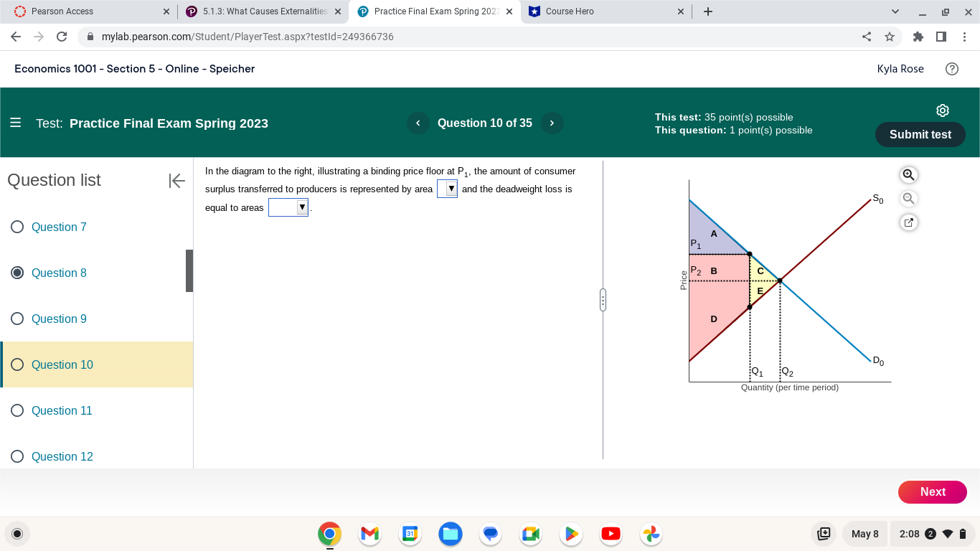980x551 pixels.
Task: Open the hamburger menu next to the test title
Action: tap(15, 123)
